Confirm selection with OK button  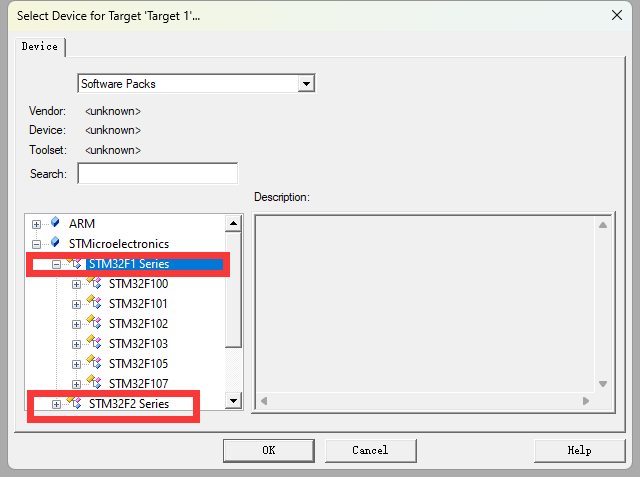pyautogui.click(x=269, y=450)
